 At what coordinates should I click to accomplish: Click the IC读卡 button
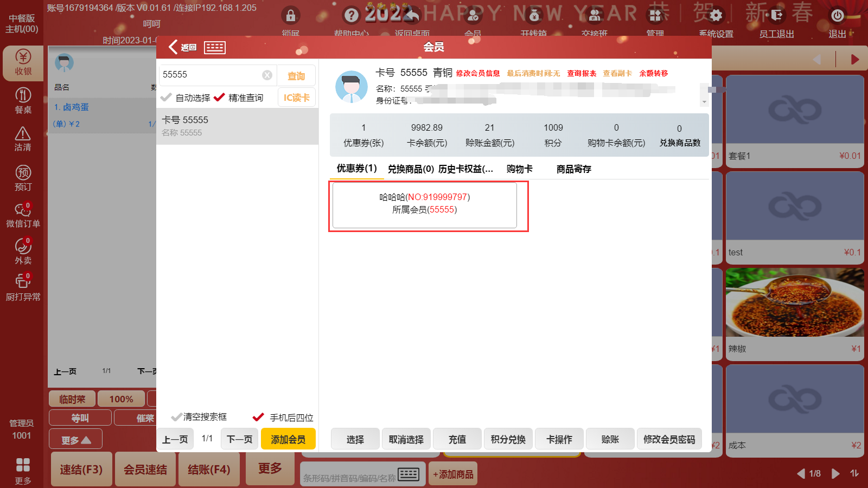pos(297,98)
